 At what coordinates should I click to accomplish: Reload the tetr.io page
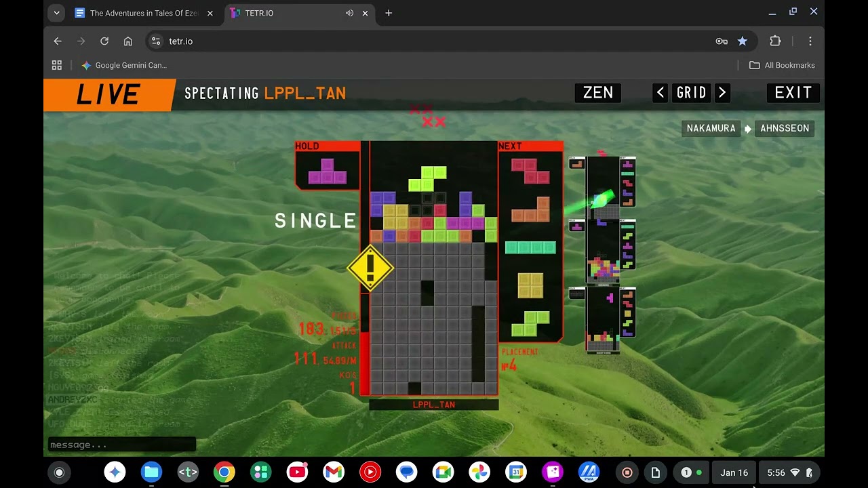click(104, 41)
